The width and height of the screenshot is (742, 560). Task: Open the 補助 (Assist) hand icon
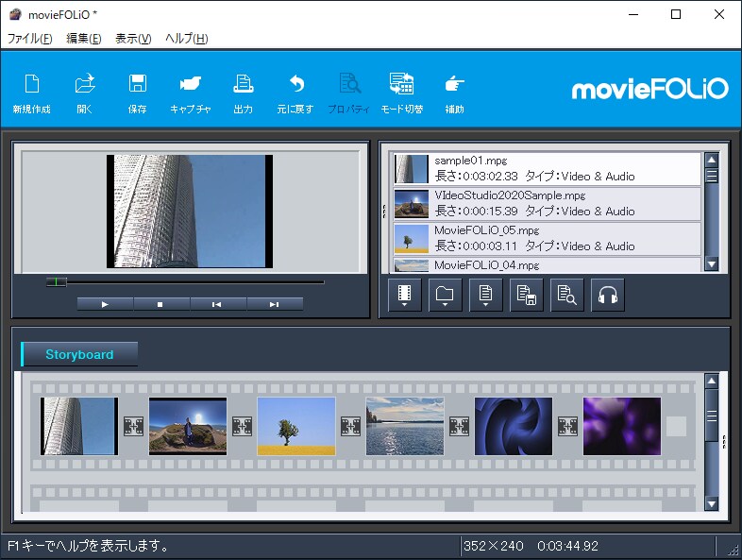tap(454, 93)
